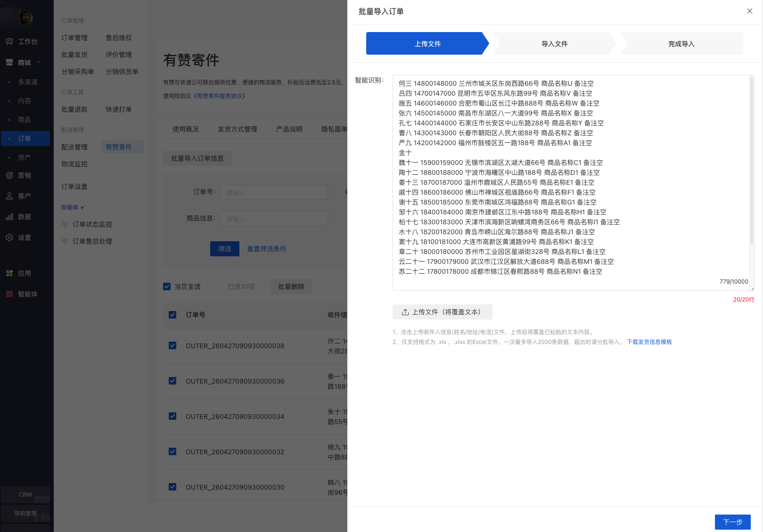Close the 批量导入订单 dialog with X

pos(749,11)
